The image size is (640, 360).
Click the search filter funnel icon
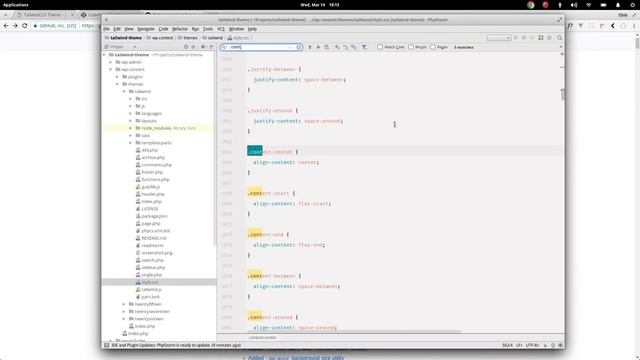(364, 47)
